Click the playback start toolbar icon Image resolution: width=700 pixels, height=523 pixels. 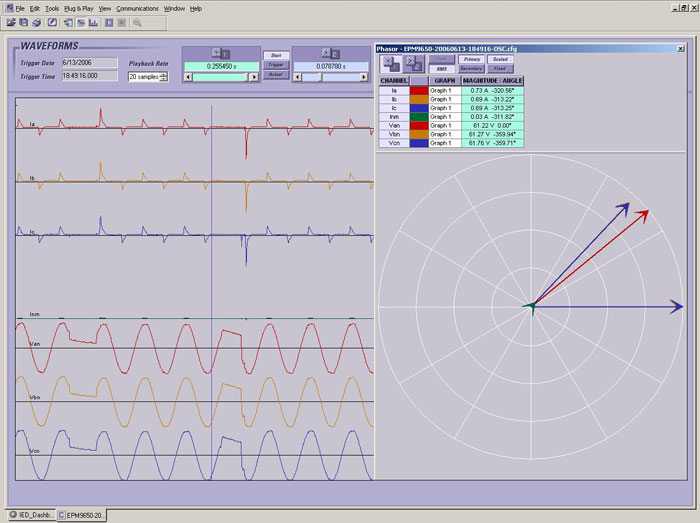point(109,22)
